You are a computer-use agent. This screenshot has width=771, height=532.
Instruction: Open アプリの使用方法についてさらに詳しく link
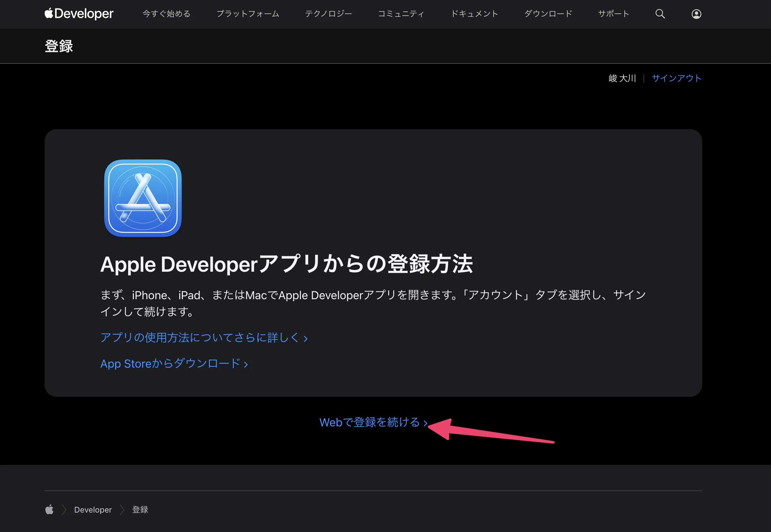204,337
